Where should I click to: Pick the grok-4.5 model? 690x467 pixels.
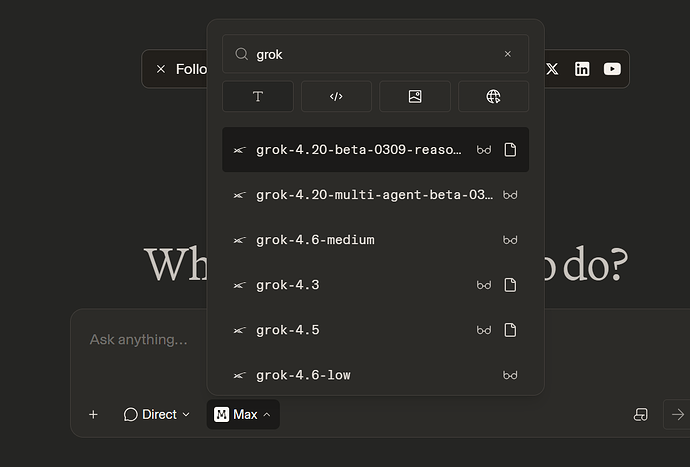point(375,330)
